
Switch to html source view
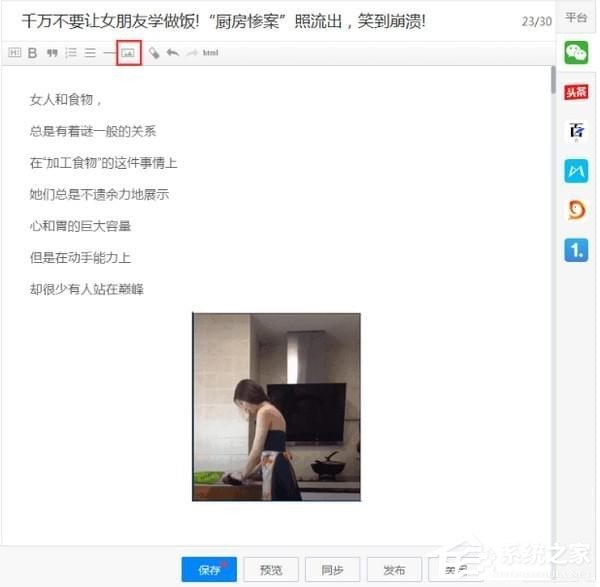(x=210, y=52)
